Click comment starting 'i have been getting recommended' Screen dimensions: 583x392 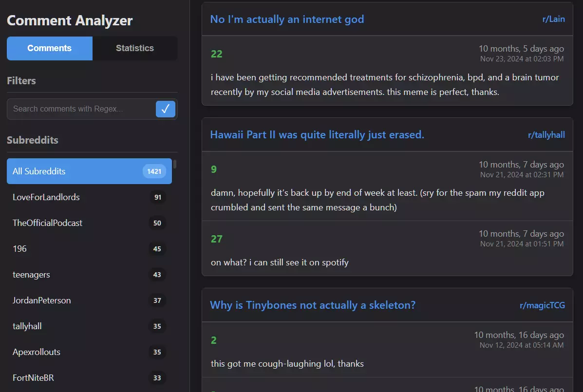[x=385, y=85]
